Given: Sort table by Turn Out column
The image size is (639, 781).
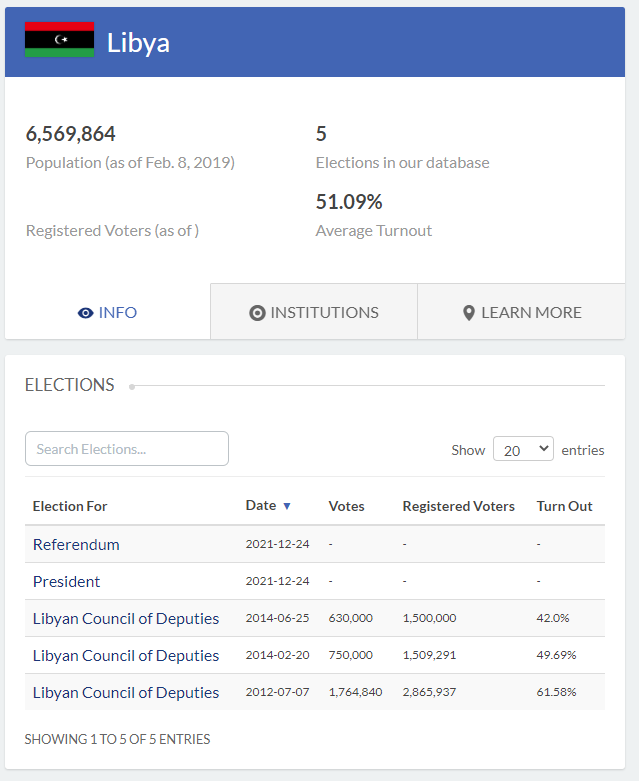Looking at the screenshot, I should click(564, 506).
